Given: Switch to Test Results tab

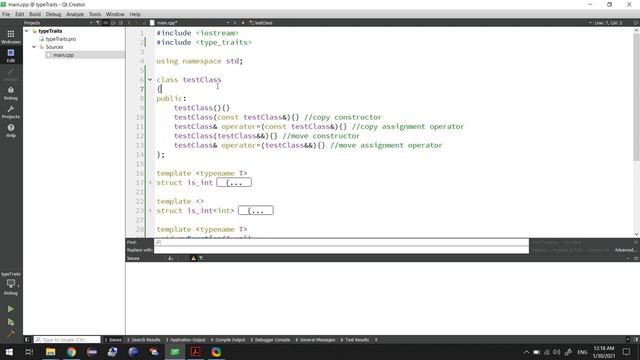Looking at the screenshot, I should pyautogui.click(x=355, y=340).
